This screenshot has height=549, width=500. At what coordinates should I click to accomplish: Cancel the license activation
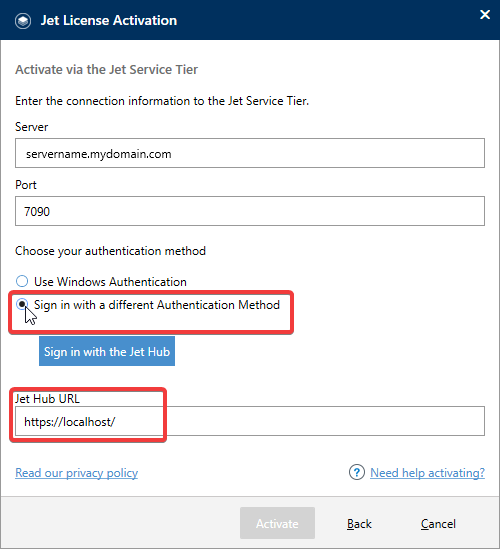[438, 524]
